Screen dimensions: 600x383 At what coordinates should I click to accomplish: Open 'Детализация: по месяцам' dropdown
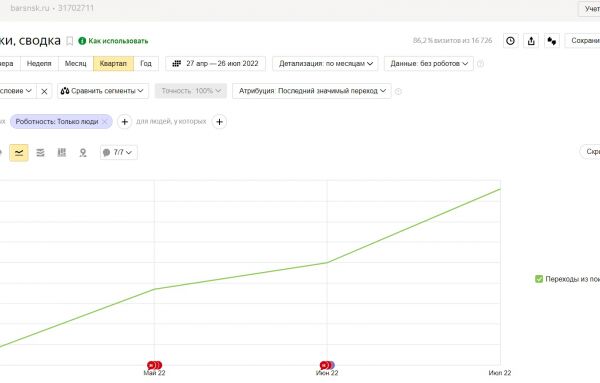[325, 64]
